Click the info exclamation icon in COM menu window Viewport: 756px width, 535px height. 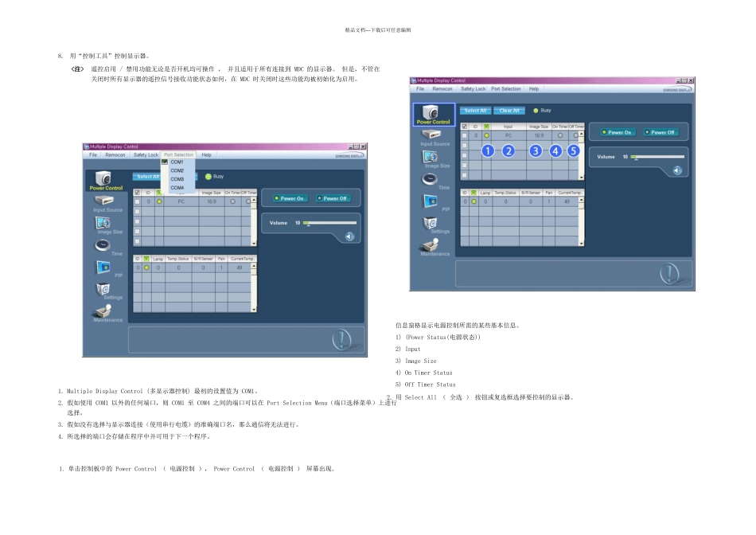(x=342, y=340)
